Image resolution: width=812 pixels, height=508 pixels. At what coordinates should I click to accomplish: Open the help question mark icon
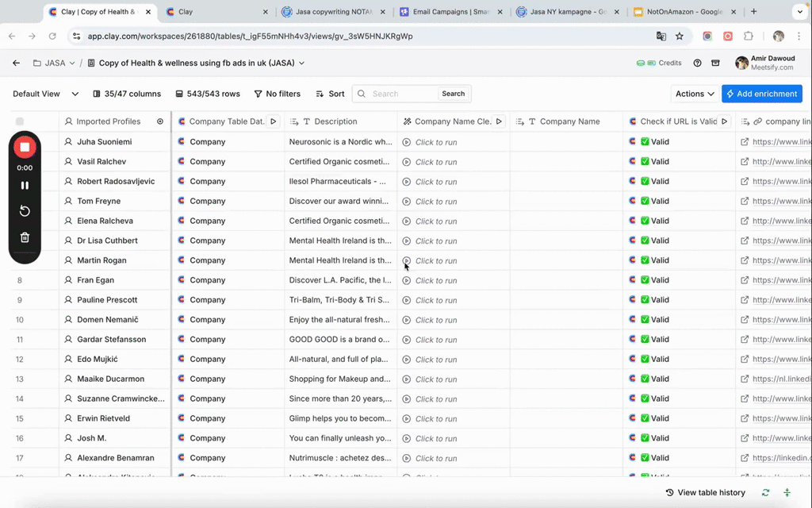pyautogui.click(x=697, y=63)
